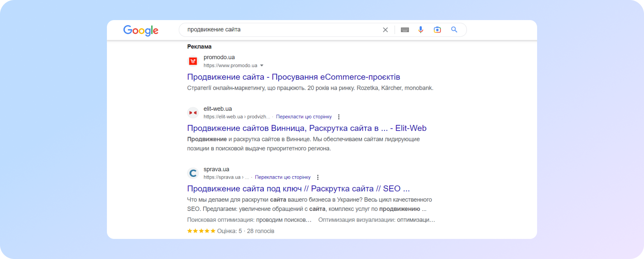Open ad title Продвижение сайта - Просування eCommerce-проєктів
This screenshot has width=644, height=259.
[x=293, y=77]
